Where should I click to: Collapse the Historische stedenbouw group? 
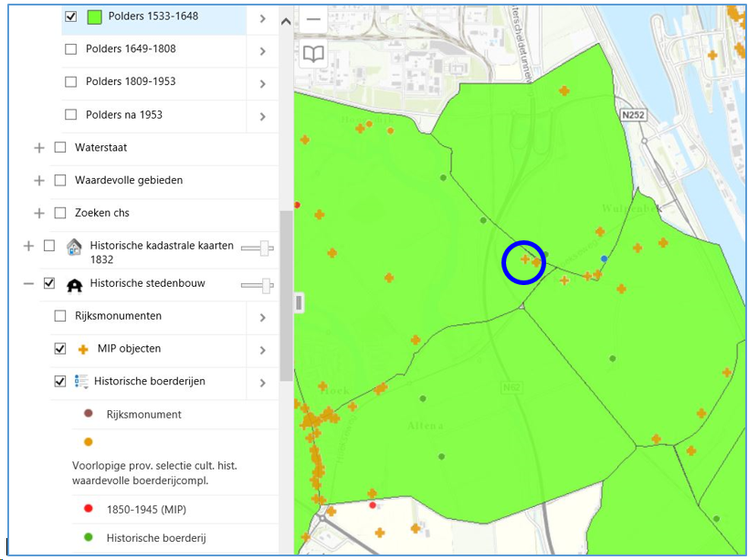[28, 284]
